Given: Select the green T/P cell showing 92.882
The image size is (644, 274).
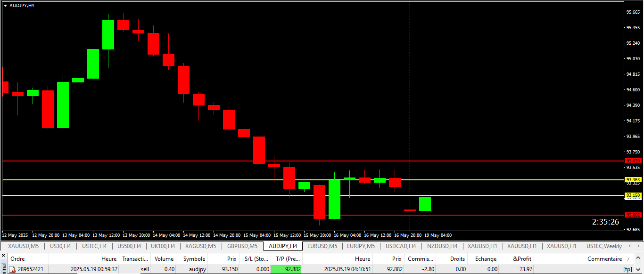Looking at the screenshot, I should click(x=287, y=269).
